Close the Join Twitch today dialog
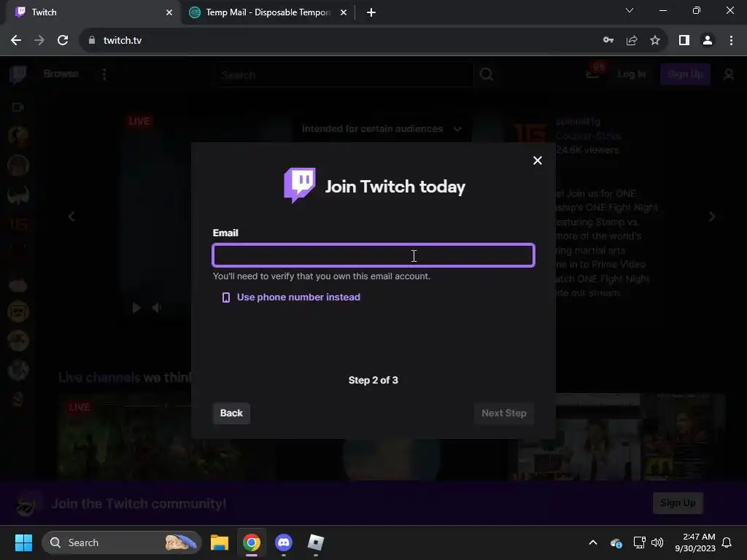The image size is (747, 560). click(538, 160)
